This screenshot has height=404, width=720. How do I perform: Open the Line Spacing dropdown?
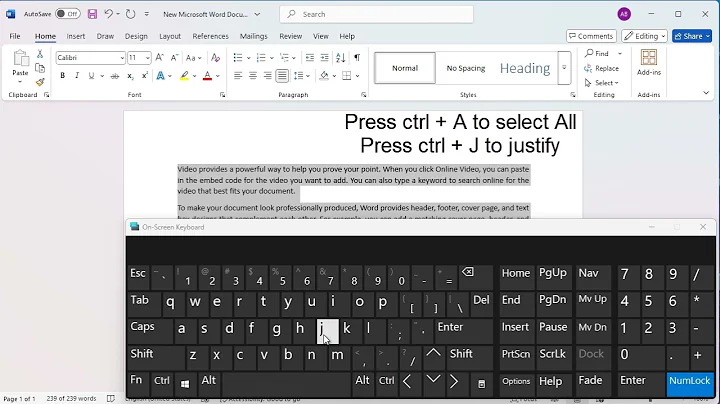[302, 76]
